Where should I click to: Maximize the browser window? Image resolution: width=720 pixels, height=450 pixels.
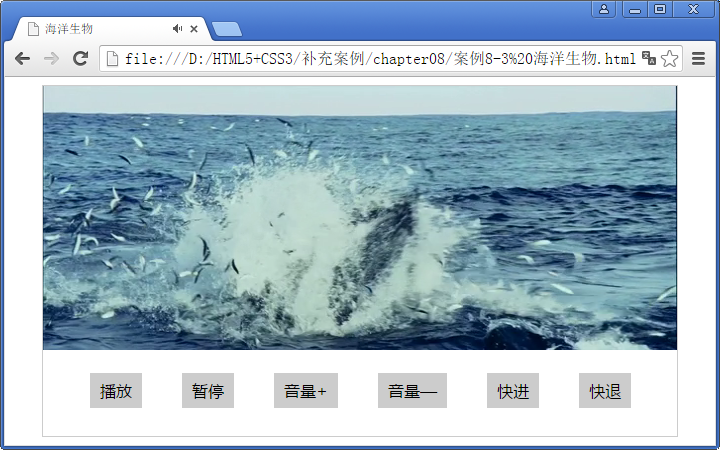coord(660,9)
